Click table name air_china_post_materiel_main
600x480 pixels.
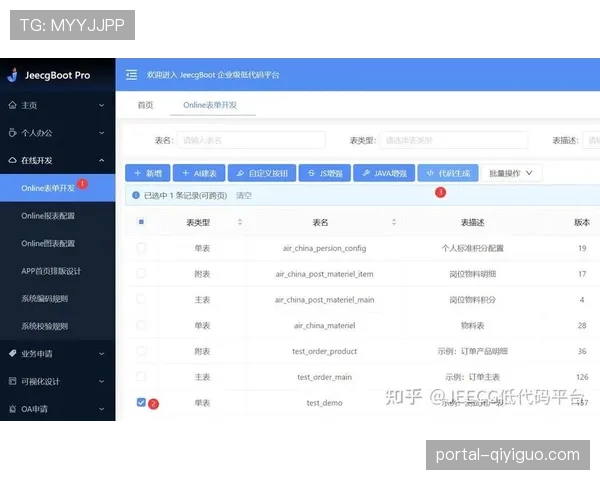(324, 300)
